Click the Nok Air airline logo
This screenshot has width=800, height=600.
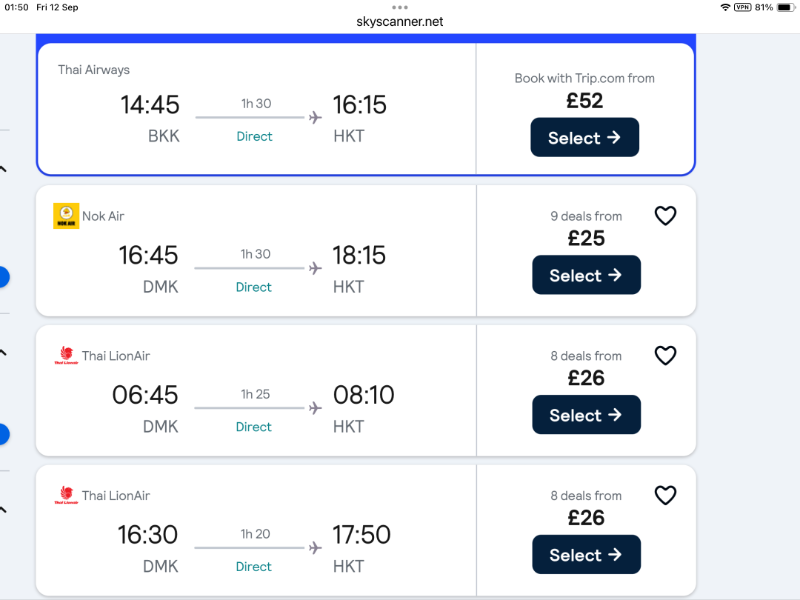66,216
